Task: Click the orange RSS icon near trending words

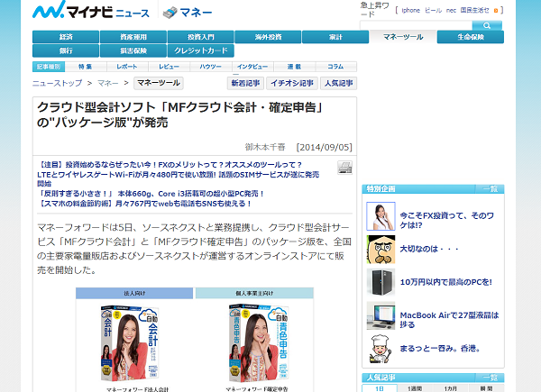Action: click(496, 11)
